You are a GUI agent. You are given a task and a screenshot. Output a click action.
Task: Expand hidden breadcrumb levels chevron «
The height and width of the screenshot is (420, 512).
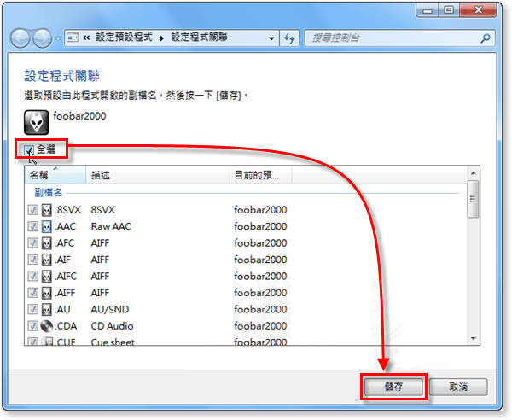click(x=86, y=38)
